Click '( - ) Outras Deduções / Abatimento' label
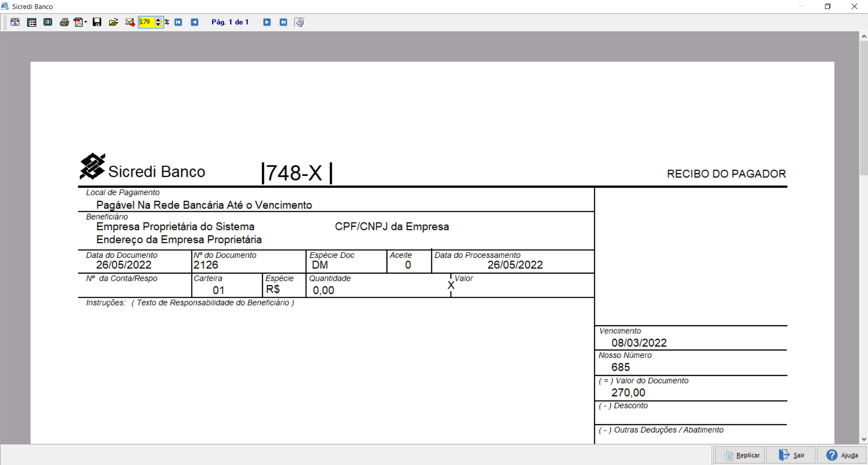Image resolution: width=868 pixels, height=465 pixels. coord(661,430)
